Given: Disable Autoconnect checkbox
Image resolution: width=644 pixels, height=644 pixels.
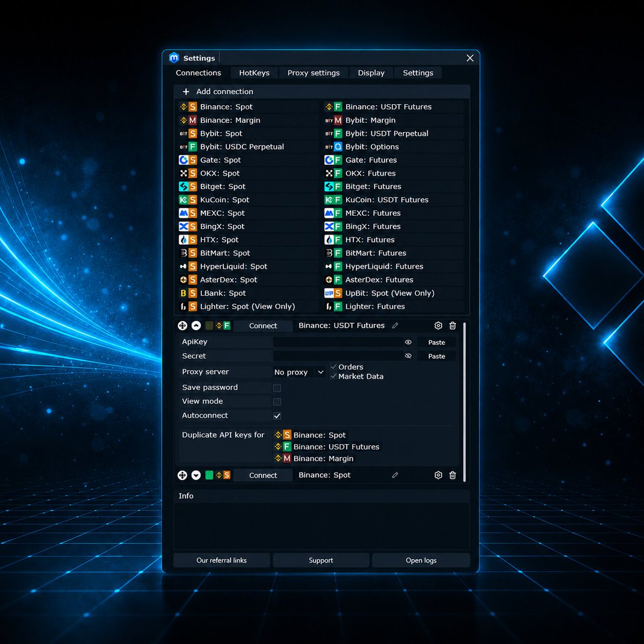Looking at the screenshot, I should [277, 416].
